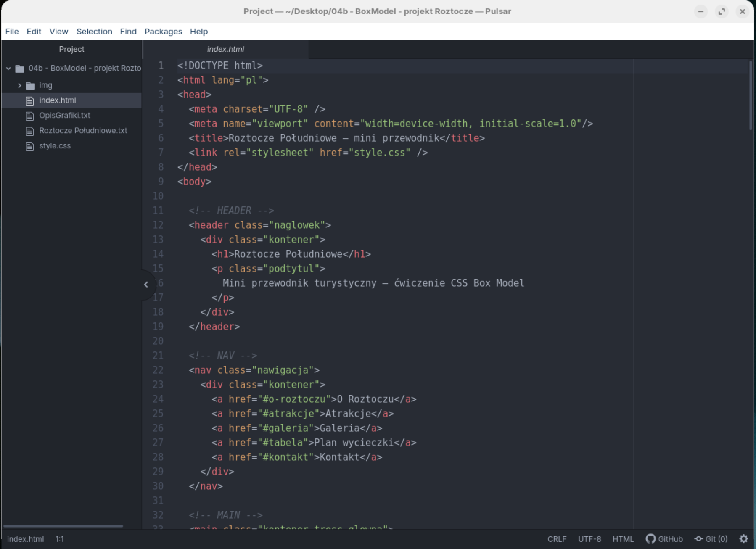Open the Selection menu
The width and height of the screenshot is (756, 549).
point(94,32)
